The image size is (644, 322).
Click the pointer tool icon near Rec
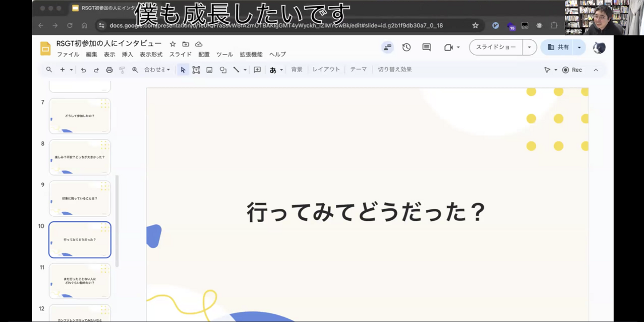(x=547, y=70)
